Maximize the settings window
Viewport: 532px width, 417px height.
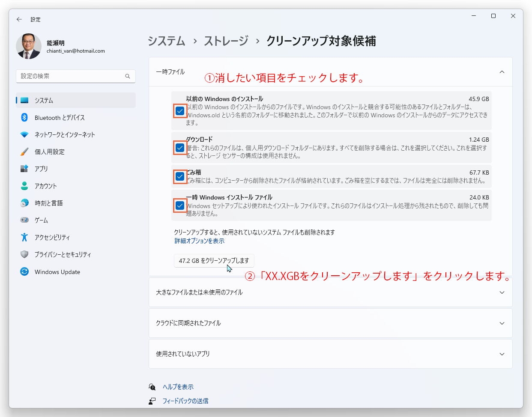(x=493, y=16)
